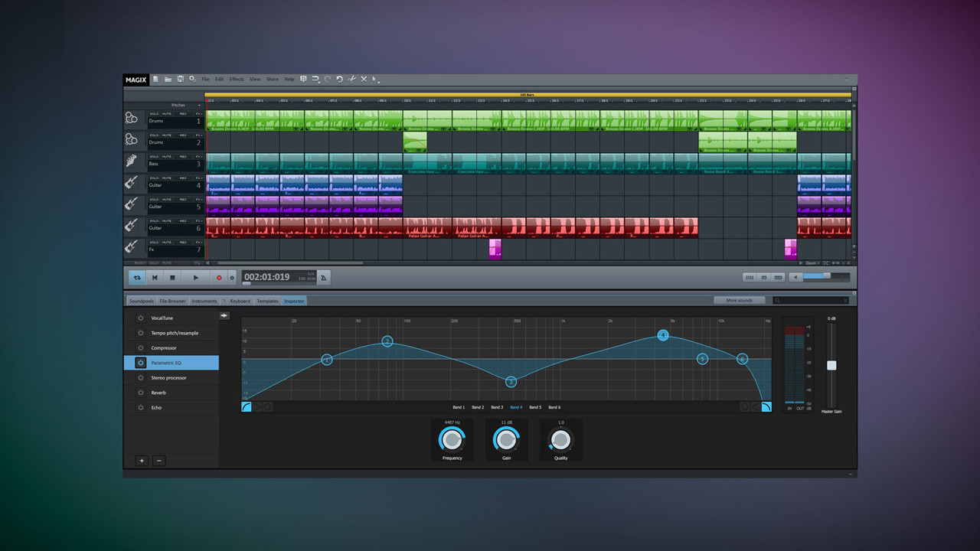Toggle the Echo effect power button

coord(141,407)
